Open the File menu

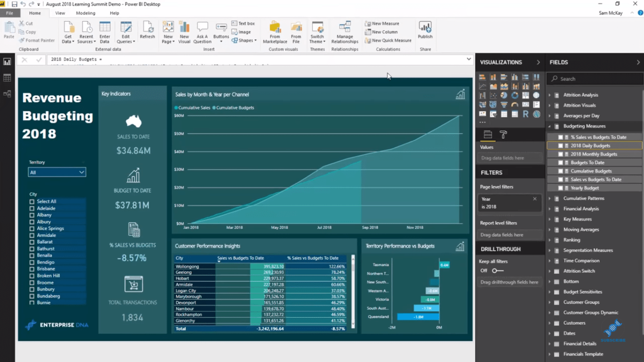[9, 13]
